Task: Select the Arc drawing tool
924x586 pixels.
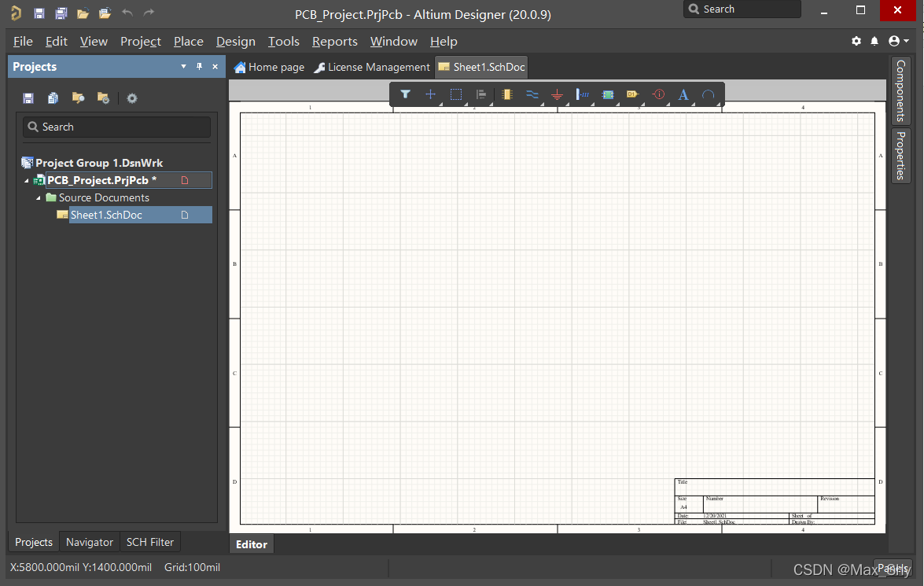Action: click(x=709, y=94)
